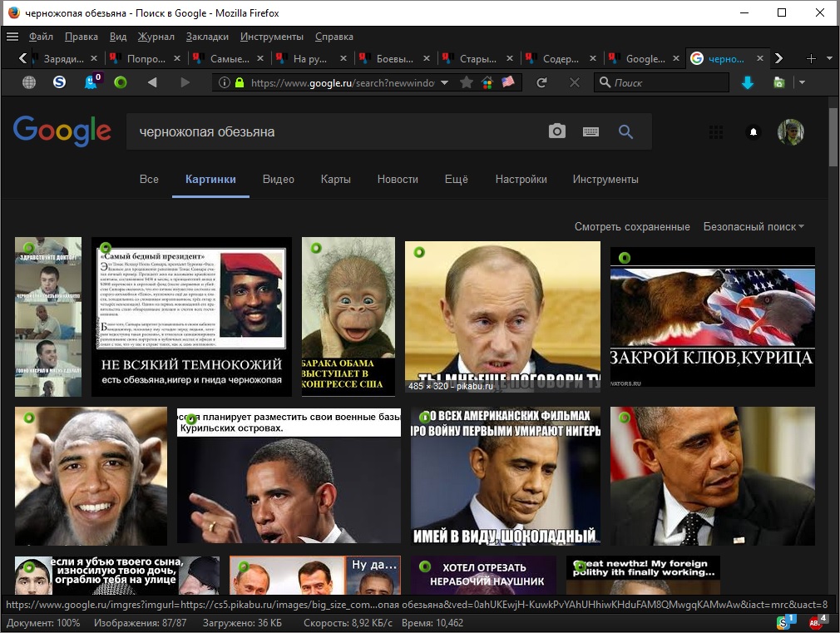
Task: Open the on-screen keyboard icon in search box
Action: tap(590, 132)
